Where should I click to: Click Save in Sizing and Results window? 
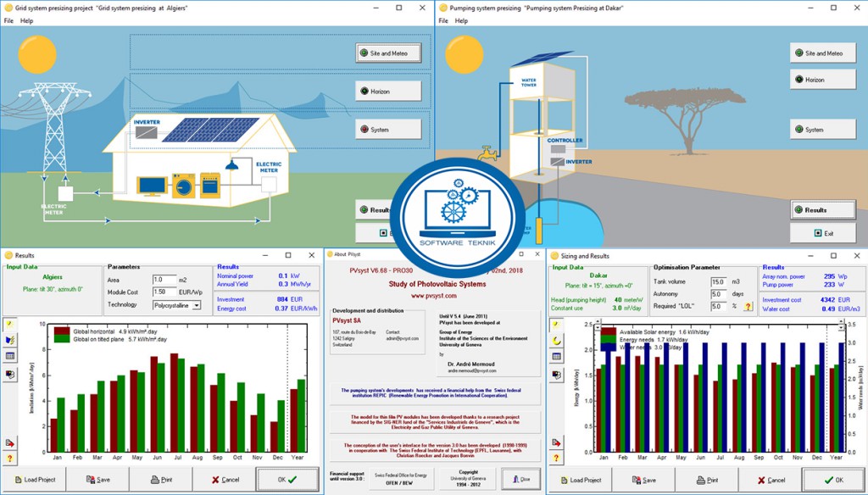643,480
